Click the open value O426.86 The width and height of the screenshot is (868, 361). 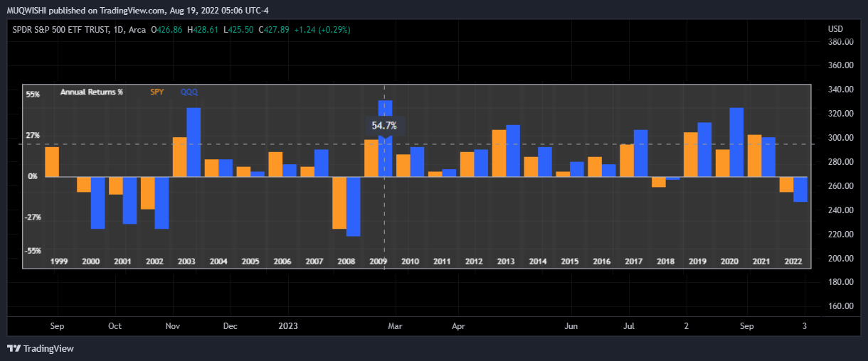point(166,30)
